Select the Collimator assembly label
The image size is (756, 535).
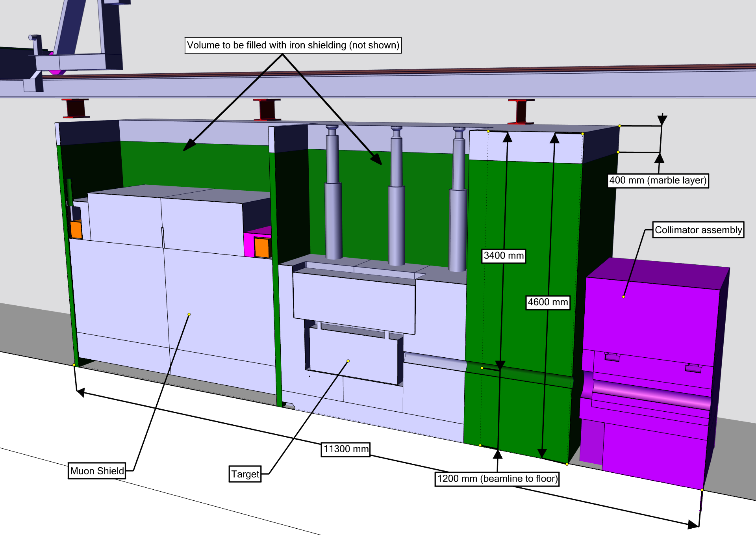[x=698, y=230]
